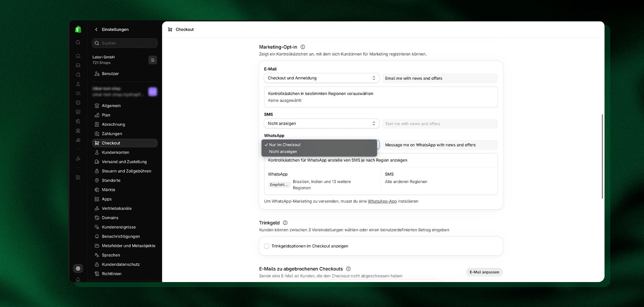The height and width of the screenshot is (307, 644).
Task: Open Kontrollkästchen in bestimmten Regionen vorauswählen
Action: [381, 97]
